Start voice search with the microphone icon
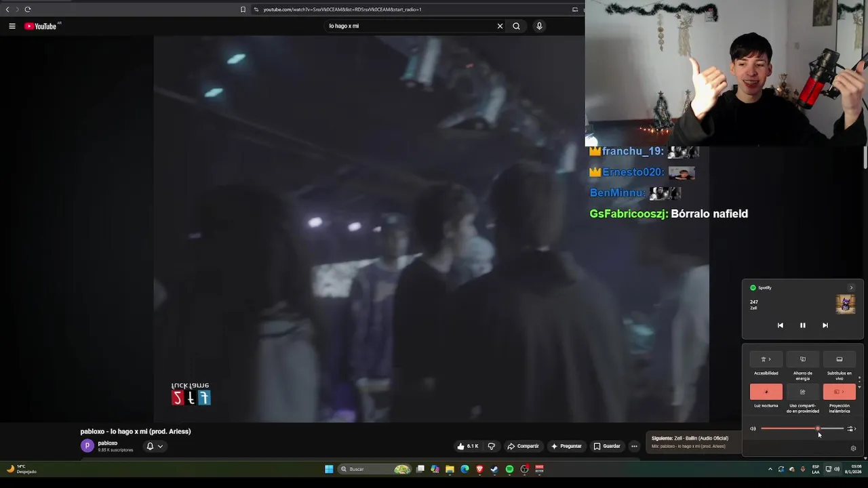868x488 pixels. click(x=539, y=26)
